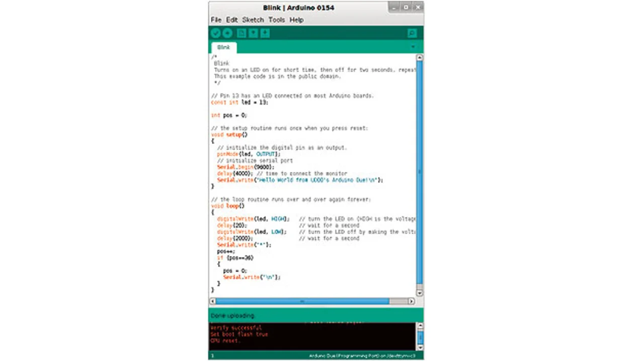
Task: Open the Sketch menu
Action: (x=253, y=20)
